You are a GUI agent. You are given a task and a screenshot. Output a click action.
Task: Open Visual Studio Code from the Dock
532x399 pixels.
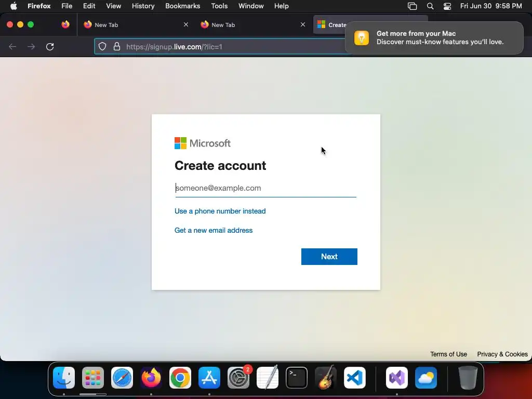point(355,378)
